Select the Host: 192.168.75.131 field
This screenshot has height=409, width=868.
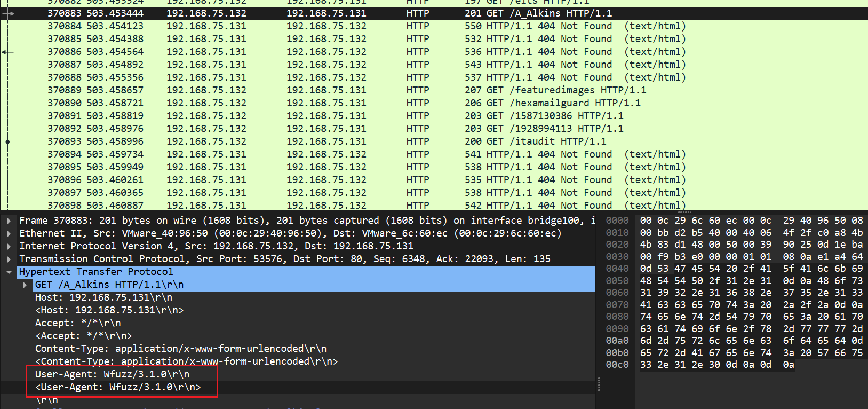click(103, 297)
